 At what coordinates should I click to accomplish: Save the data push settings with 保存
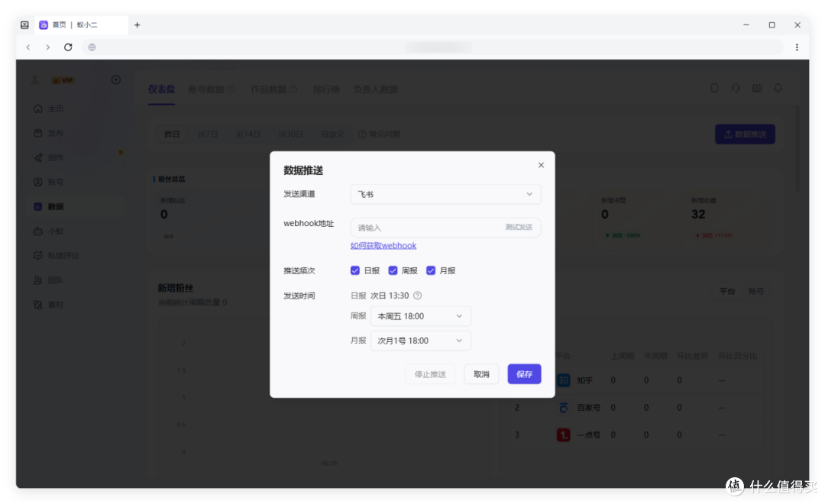coord(524,374)
